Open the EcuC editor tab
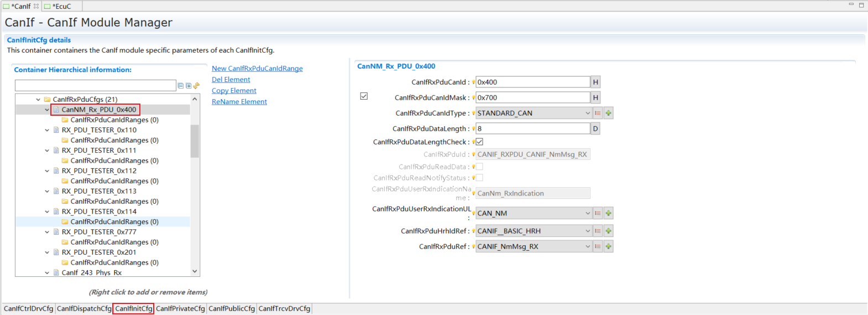Screen dimensions: 868x315 pos(61,6)
